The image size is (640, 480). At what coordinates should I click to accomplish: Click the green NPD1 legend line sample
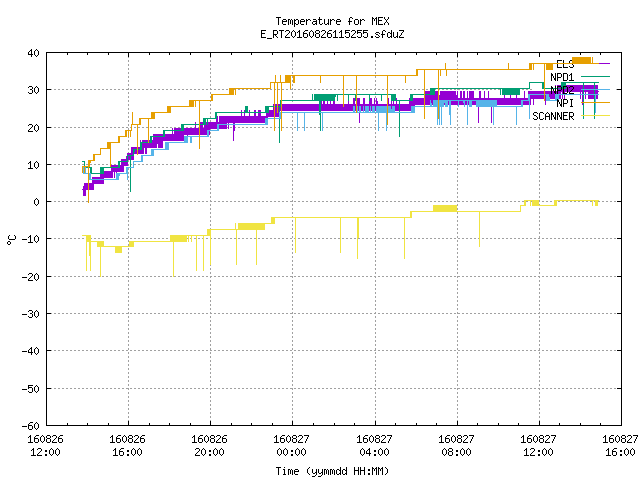(x=596, y=76)
